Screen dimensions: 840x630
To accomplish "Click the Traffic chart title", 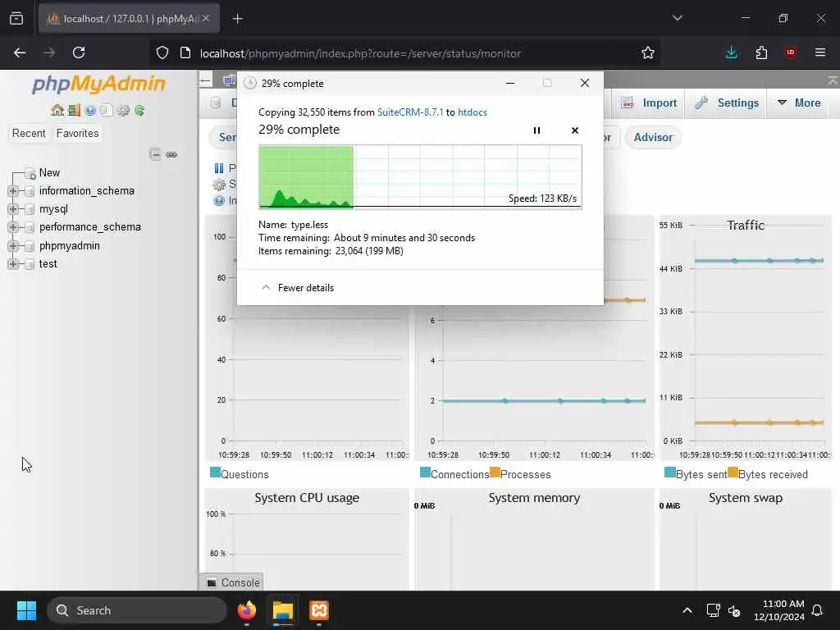I will 746,225.
